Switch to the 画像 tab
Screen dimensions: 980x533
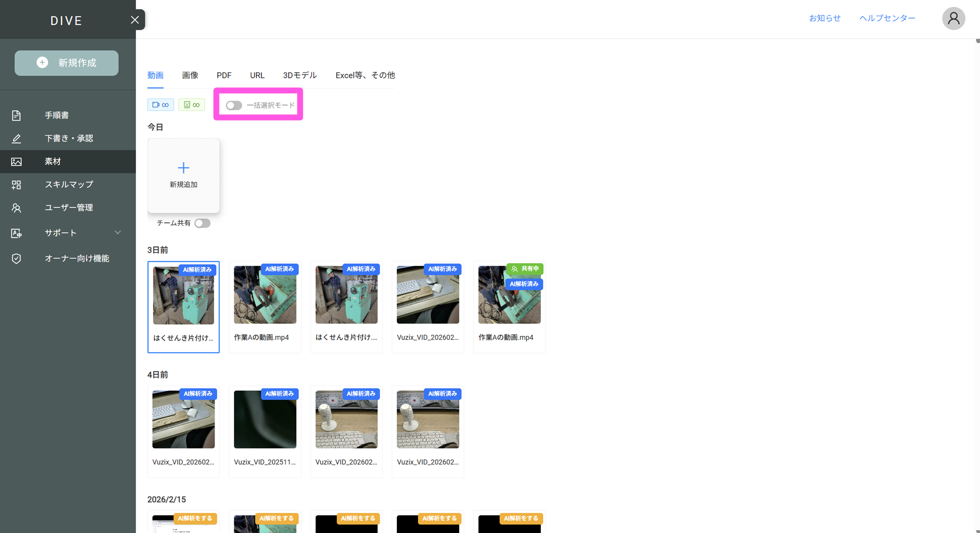point(190,75)
